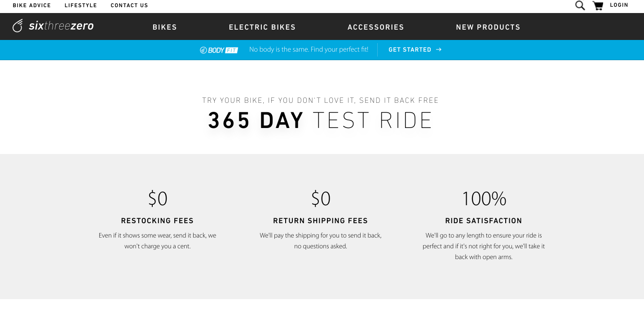Open the shopping cart icon
The width and height of the screenshot is (644, 313).
click(x=598, y=5)
